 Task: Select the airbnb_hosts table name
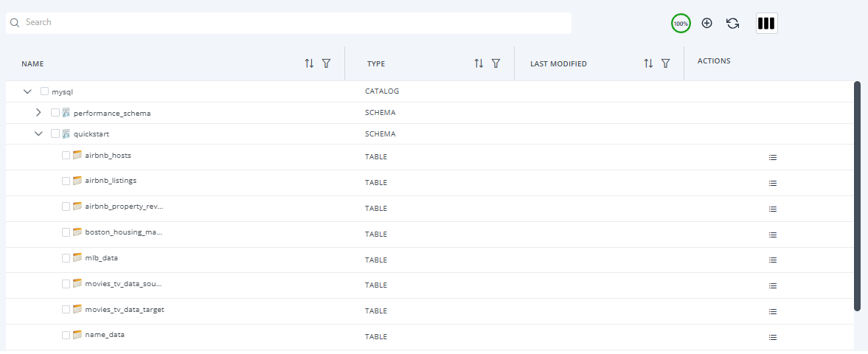point(108,155)
